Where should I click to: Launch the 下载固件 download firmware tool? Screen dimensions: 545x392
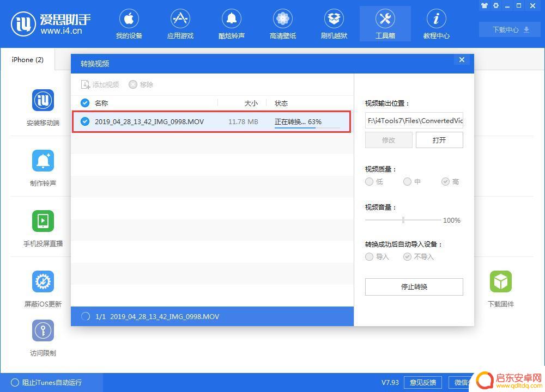(500, 289)
